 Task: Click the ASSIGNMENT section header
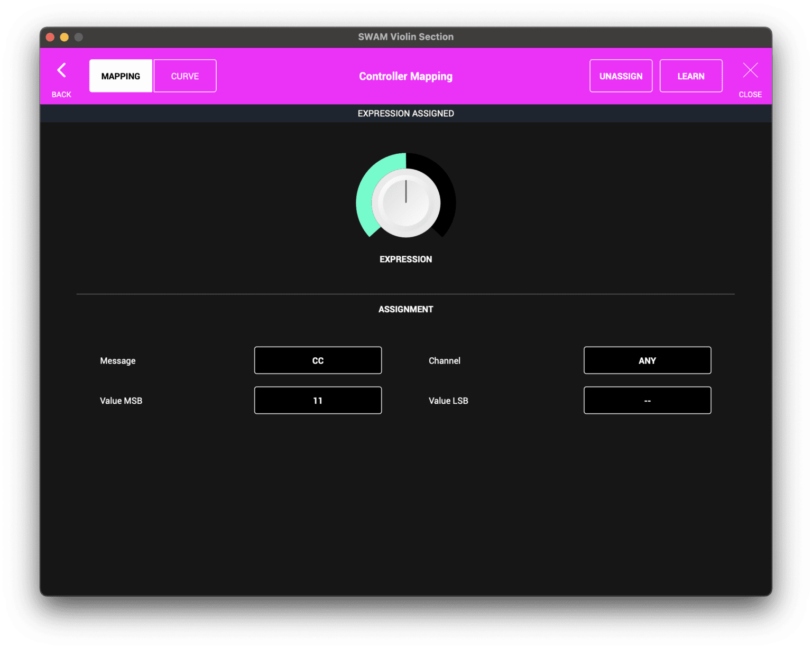[405, 309]
